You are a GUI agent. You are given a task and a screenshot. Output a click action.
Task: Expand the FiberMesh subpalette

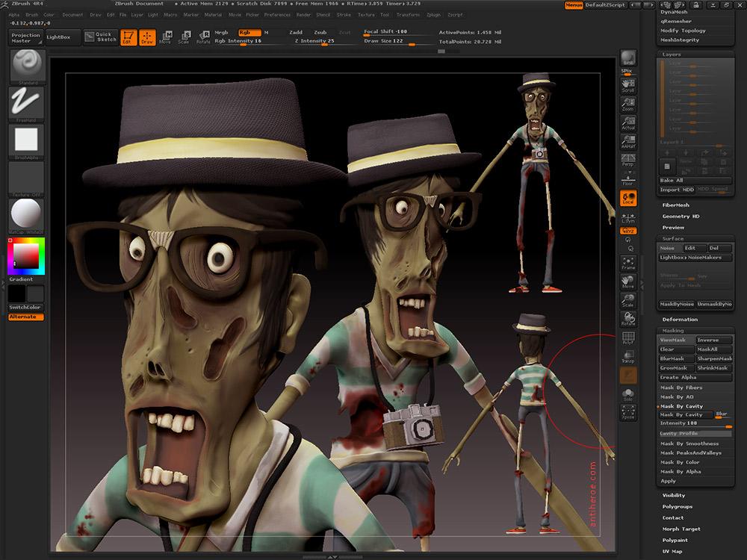[675, 205]
